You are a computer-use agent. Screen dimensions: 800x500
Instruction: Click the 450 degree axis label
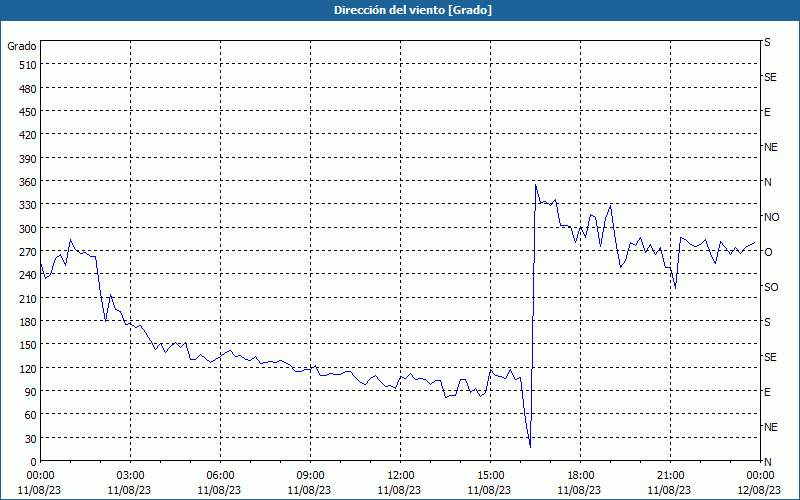(28, 112)
